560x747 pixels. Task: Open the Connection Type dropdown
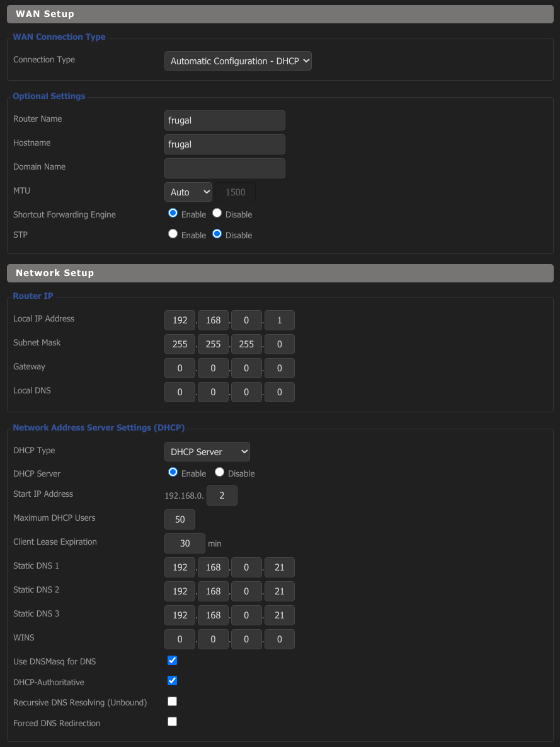pyautogui.click(x=237, y=61)
